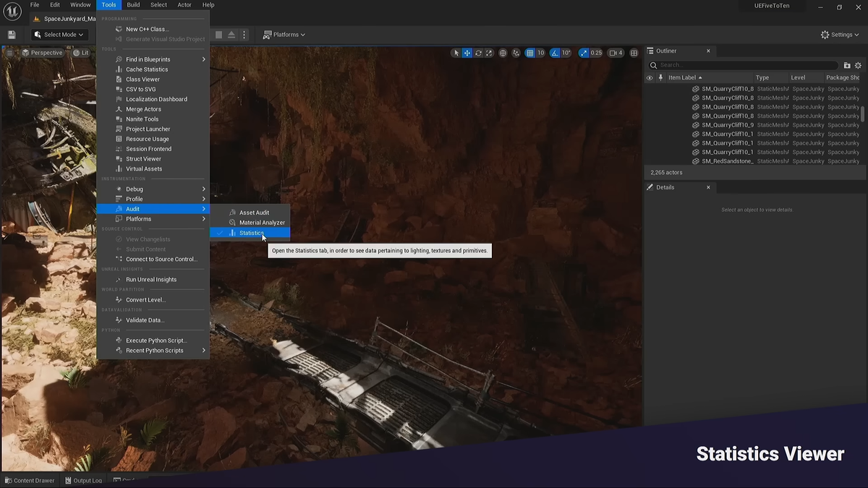Click Validate Data
The image size is (868, 488).
tap(153, 320)
